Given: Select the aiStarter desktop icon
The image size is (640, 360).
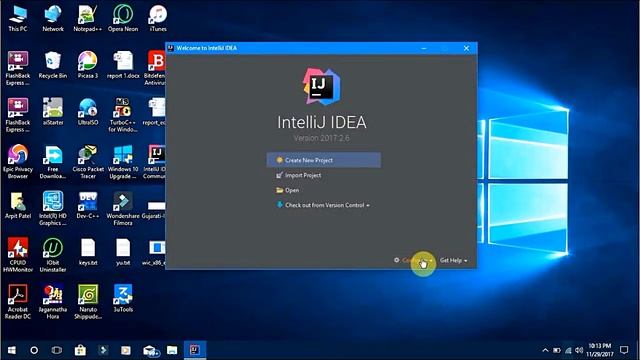Looking at the screenshot, I should coord(53,112).
